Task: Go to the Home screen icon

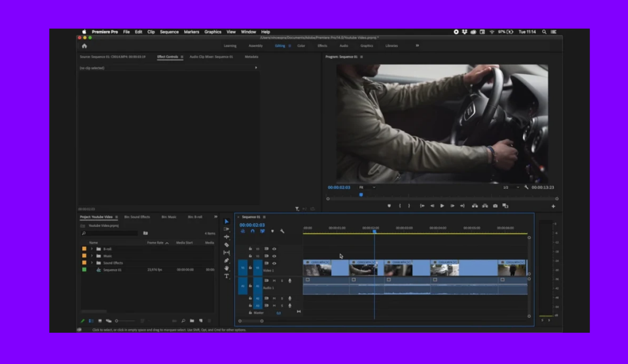Action: (84, 46)
